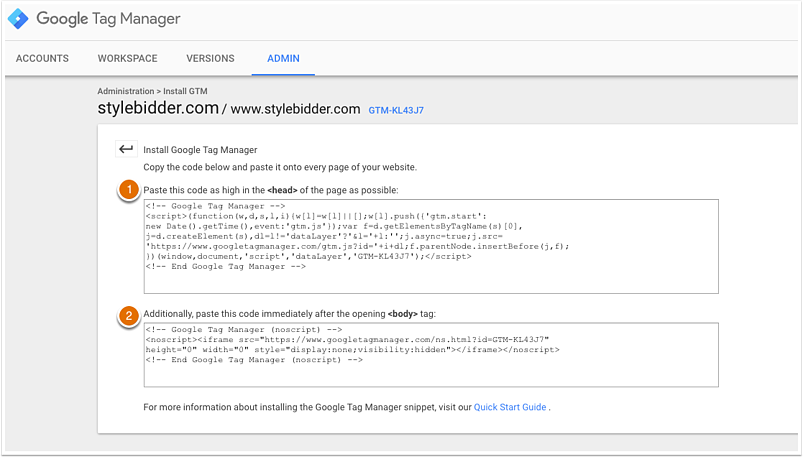Click the www.stylebidder.com container name
This screenshot has width=803, height=457.
(x=295, y=109)
